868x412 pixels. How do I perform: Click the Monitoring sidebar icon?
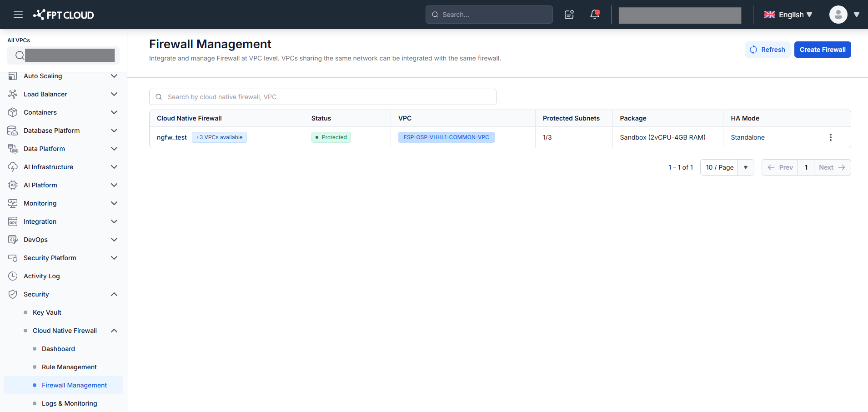point(13,203)
